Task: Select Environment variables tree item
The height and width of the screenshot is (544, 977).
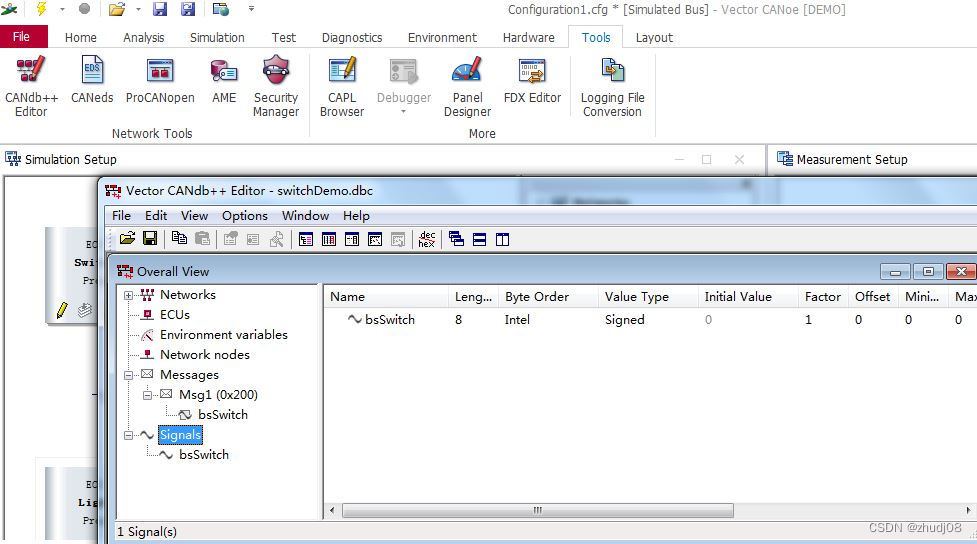Action: pyautogui.click(x=224, y=335)
